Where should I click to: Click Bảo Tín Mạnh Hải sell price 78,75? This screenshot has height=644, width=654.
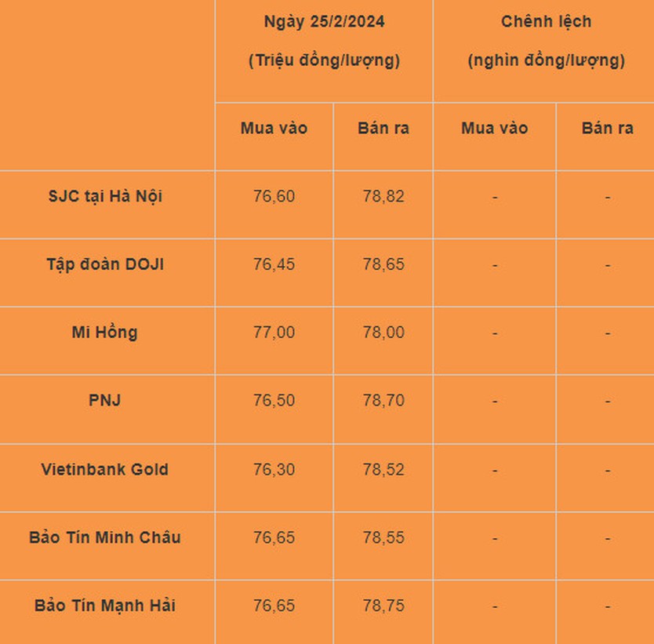click(x=383, y=606)
